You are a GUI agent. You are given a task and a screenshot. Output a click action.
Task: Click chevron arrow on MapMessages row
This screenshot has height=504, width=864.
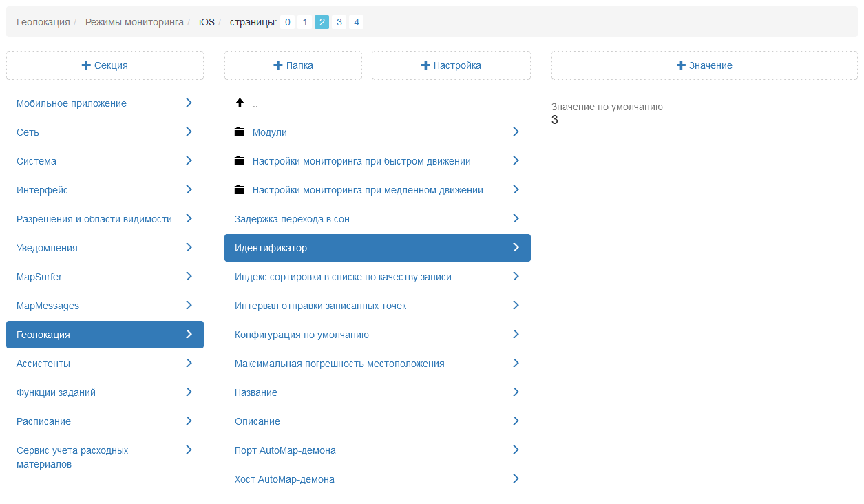pyautogui.click(x=189, y=305)
